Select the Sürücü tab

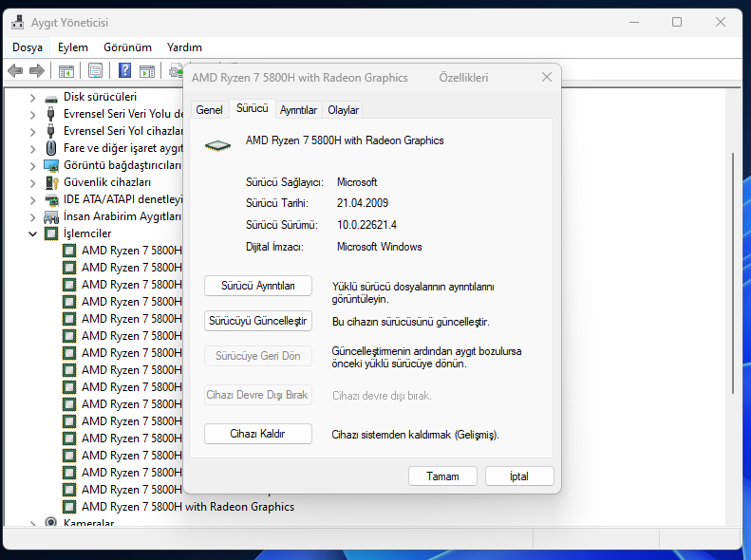click(x=252, y=108)
